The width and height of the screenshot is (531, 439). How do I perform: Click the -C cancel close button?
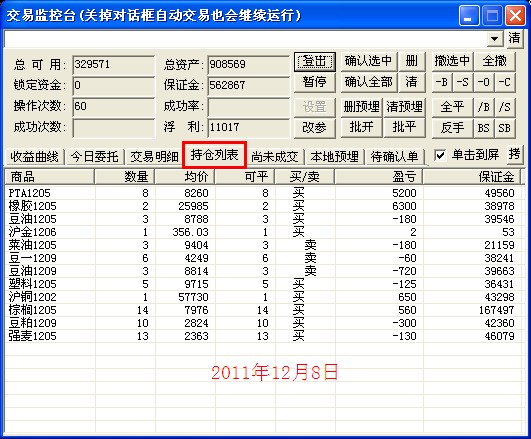point(505,82)
